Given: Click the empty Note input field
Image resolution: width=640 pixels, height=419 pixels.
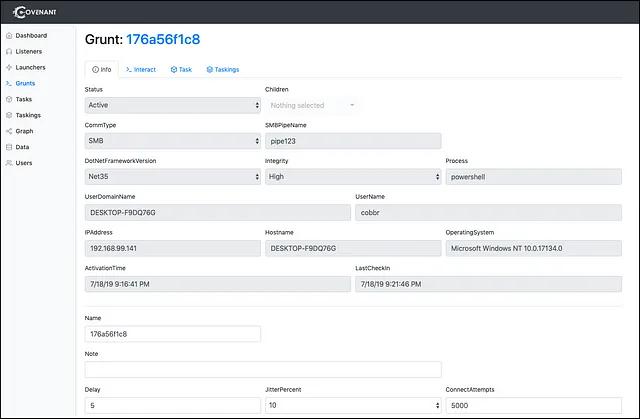Looking at the screenshot, I should click(x=263, y=370).
